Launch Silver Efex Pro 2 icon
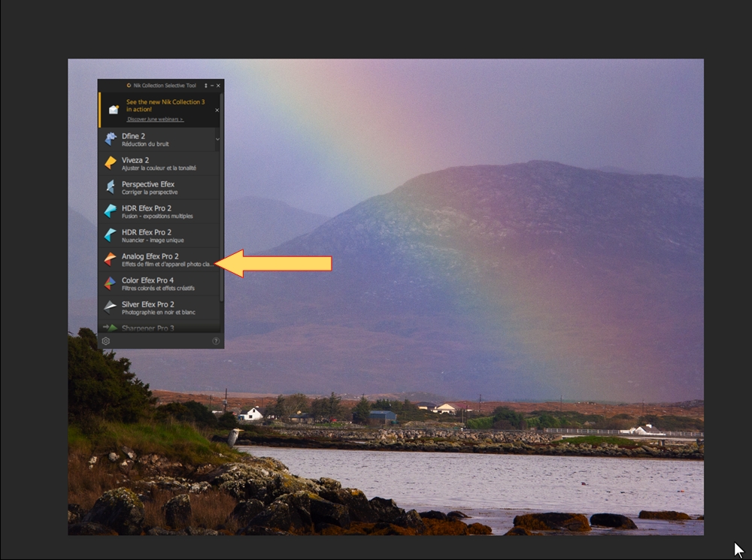This screenshot has height=560, width=752. pyautogui.click(x=111, y=307)
